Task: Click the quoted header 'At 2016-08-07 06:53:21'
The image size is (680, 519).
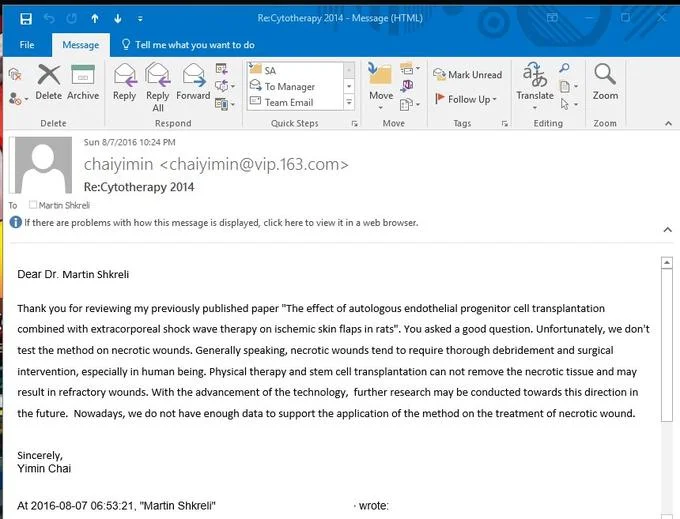Action: pos(75,506)
